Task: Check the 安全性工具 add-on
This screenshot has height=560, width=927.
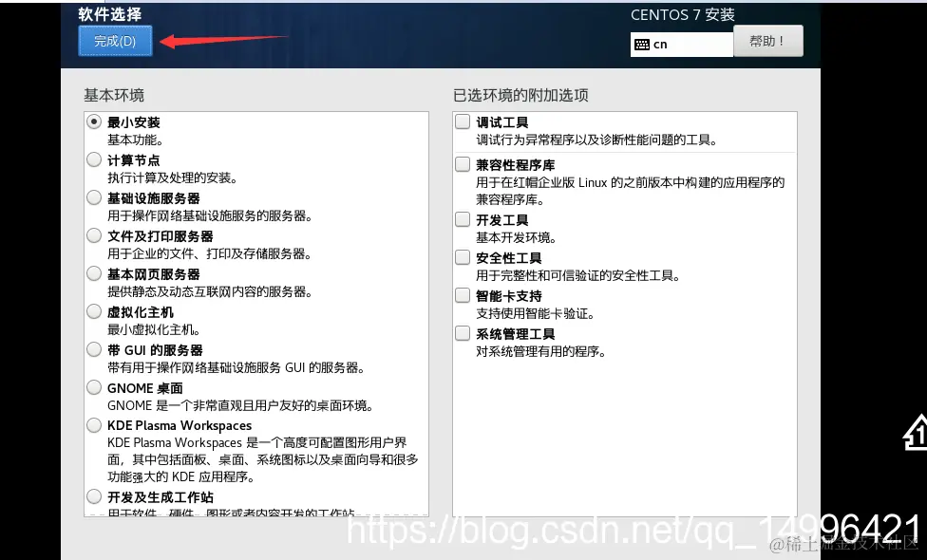Action: [x=463, y=257]
